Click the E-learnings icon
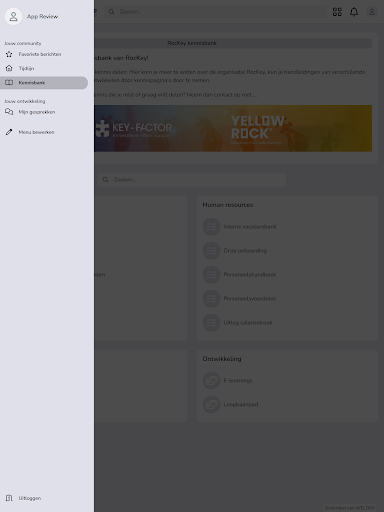Viewport: 384px width, 512px height. [x=211, y=380]
